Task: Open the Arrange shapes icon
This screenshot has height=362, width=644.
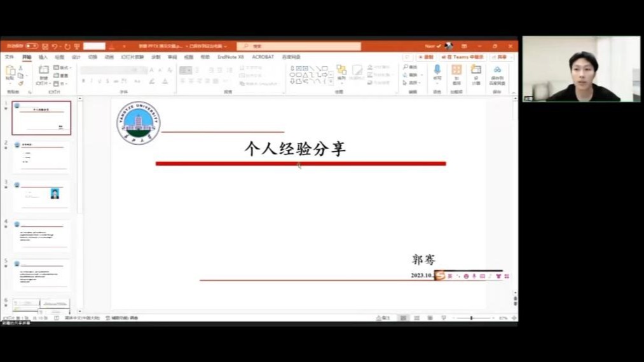Action: [x=341, y=72]
